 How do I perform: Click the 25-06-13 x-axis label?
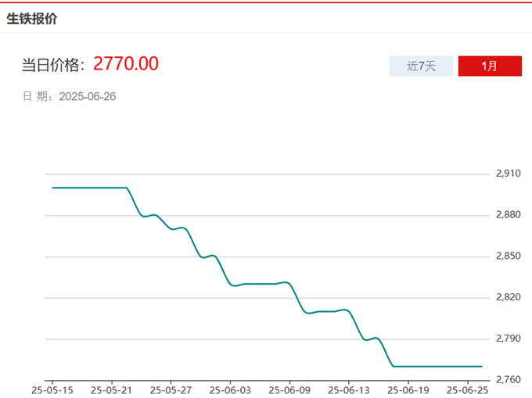click(x=350, y=389)
